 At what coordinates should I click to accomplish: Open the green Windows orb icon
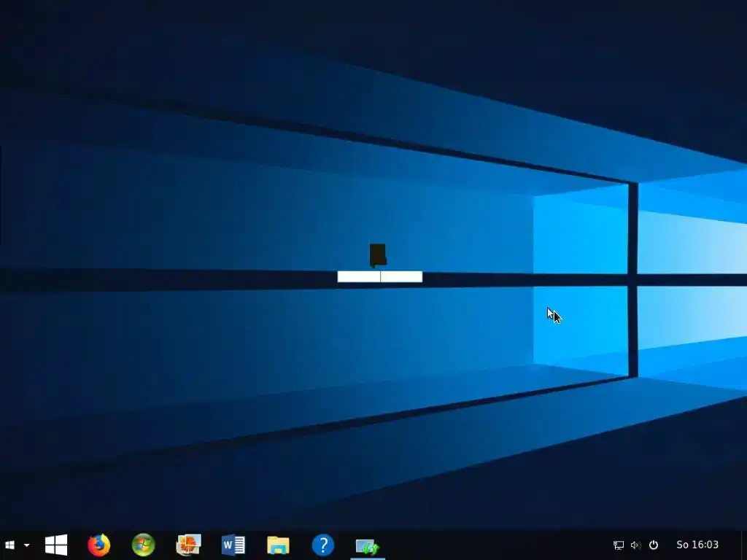(144, 545)
